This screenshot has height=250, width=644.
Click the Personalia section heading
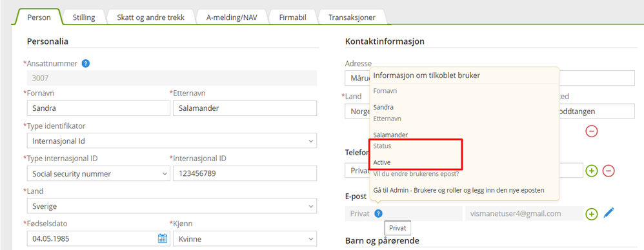click(x=48, y=41)
